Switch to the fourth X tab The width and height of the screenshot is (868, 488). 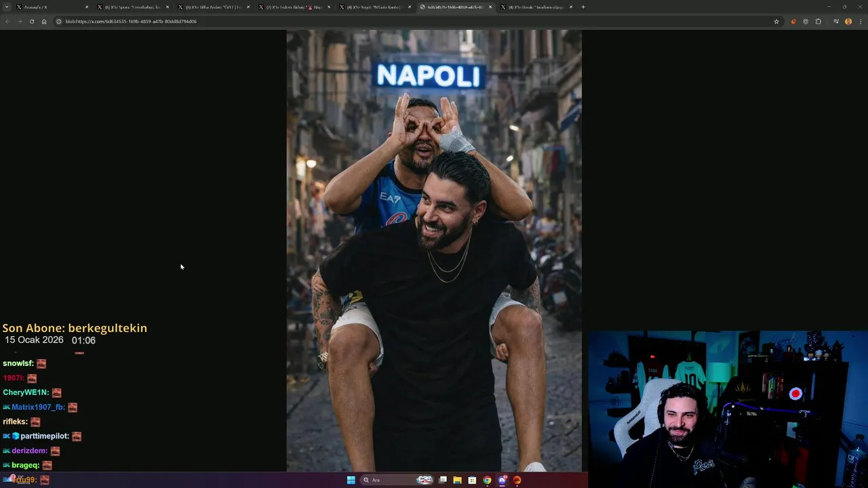(x=294, y=7)
